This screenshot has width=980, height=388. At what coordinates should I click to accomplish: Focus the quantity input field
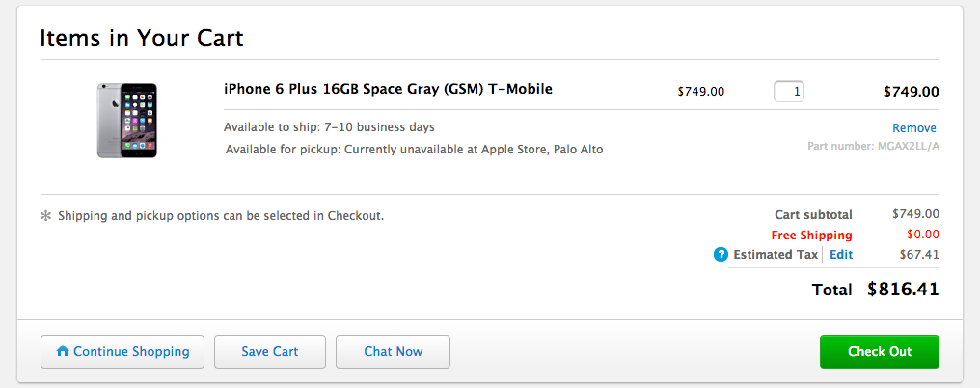[789, 92]
